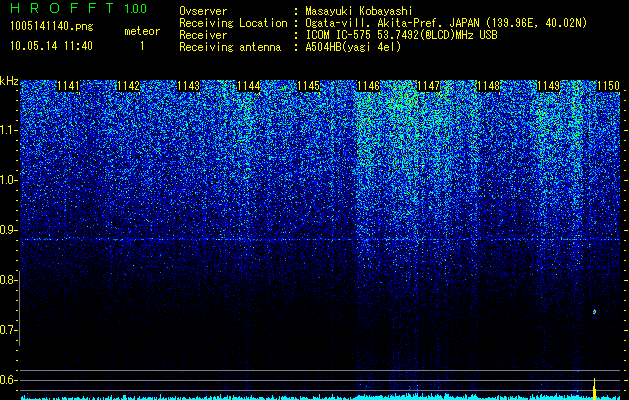This screenshot has height=400, width=629.
Task: Click the 0.6 frequency axis label
Action: coord(8,380)
